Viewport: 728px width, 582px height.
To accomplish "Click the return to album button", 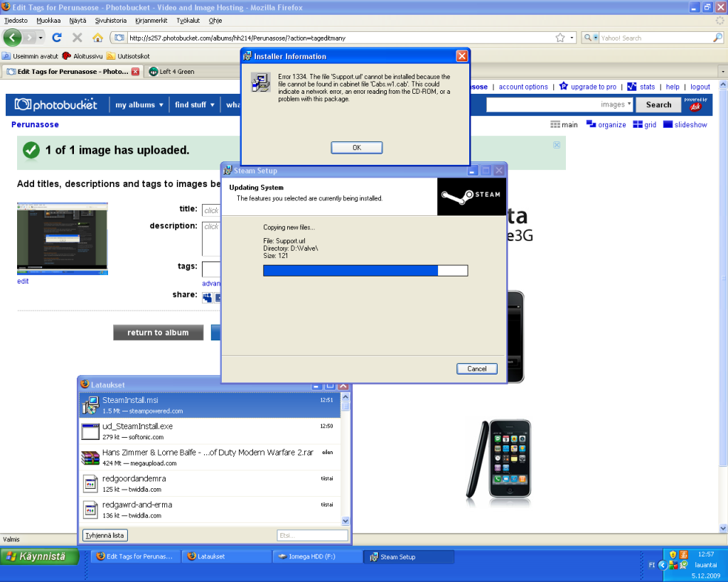I will click(158, 333).
